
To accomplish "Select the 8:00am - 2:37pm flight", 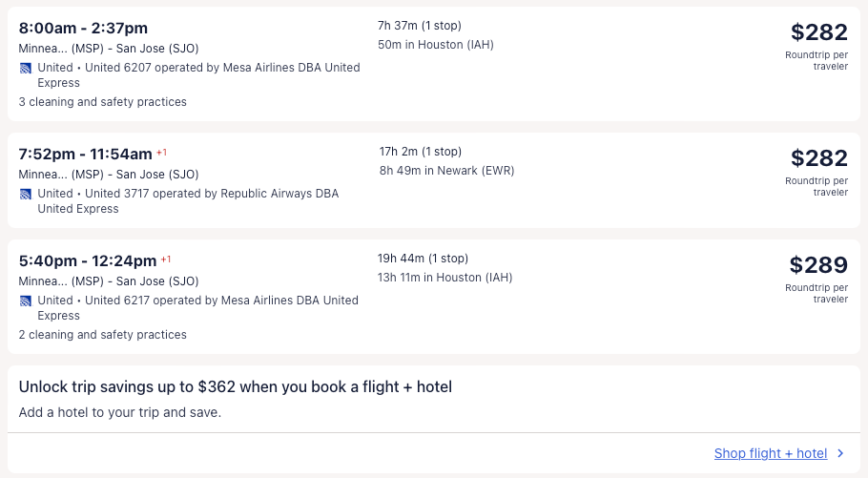I will point(83,29).
